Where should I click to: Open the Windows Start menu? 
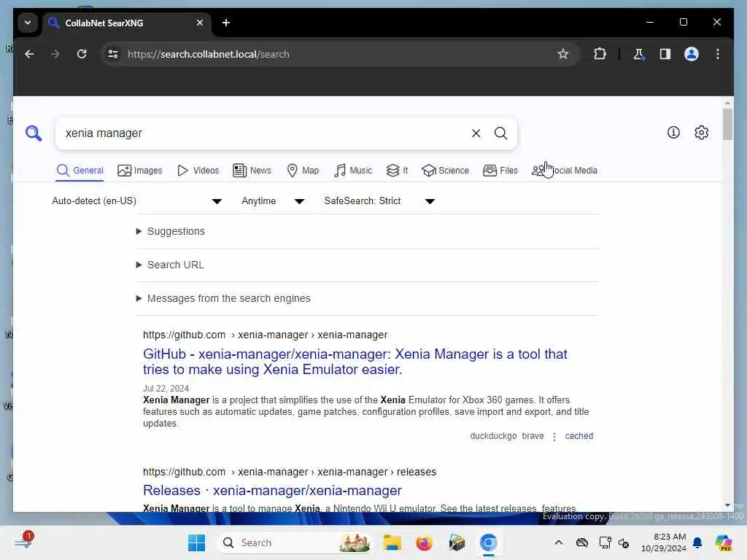pos(196,542)
